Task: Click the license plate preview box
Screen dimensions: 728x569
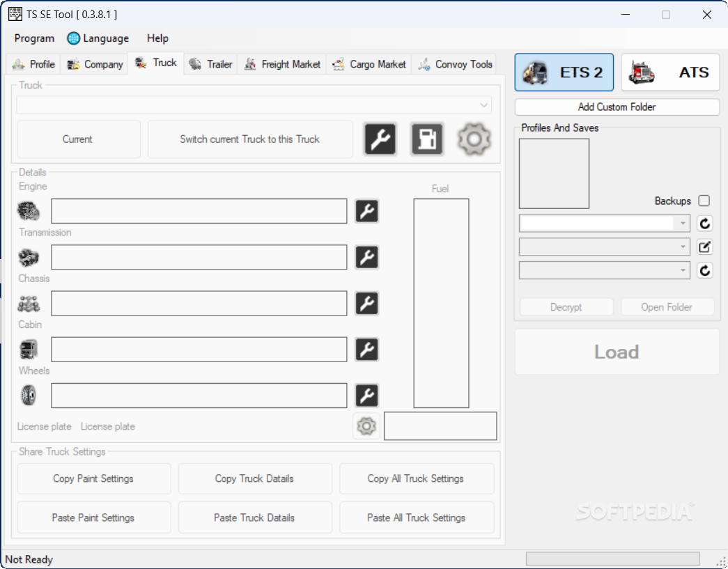Action: [x=440, y=426]
